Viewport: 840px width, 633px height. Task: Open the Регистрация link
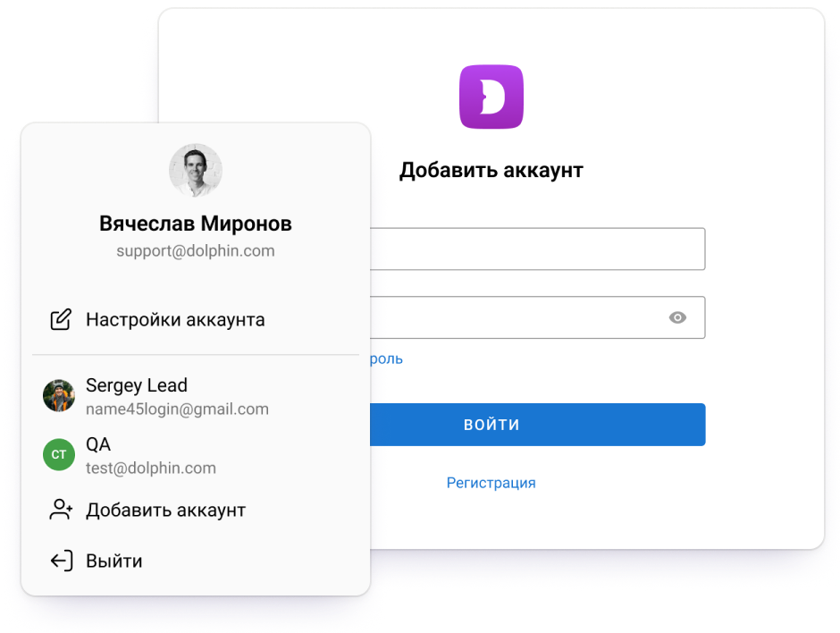(491, 483)
